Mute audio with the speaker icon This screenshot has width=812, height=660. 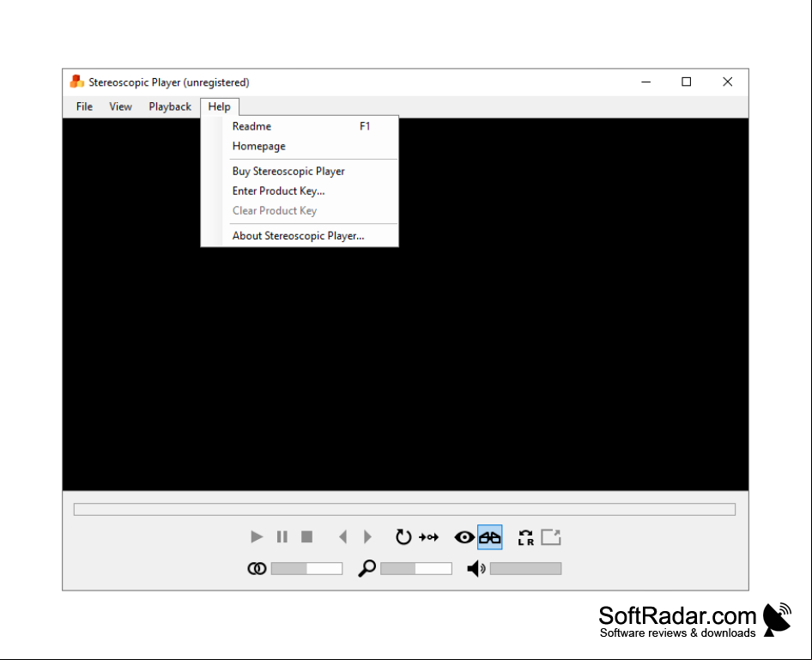tap(476, 569)
